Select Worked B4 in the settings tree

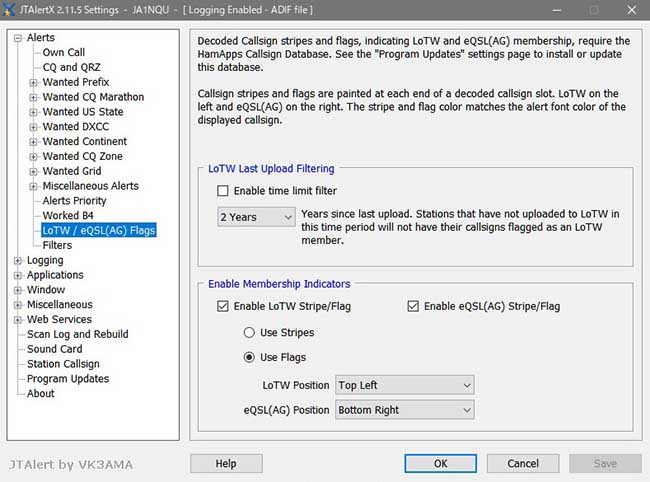[67, 216]
